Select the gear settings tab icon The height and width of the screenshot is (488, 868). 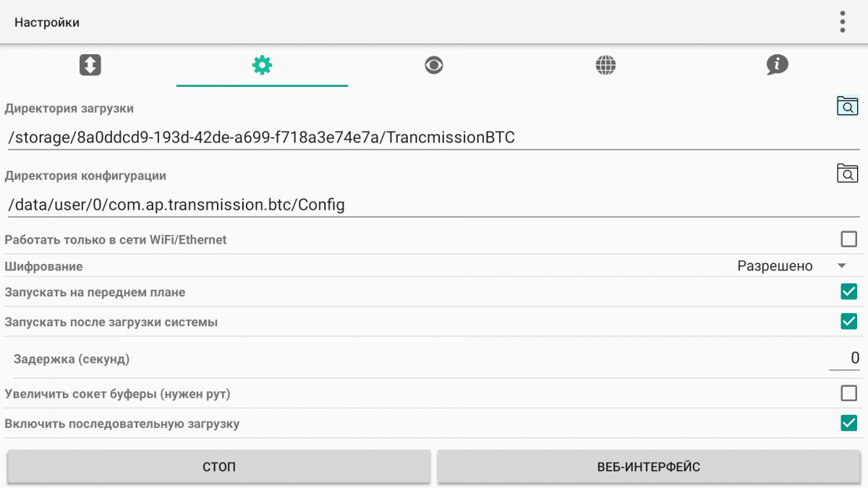click(x=262, y=65)
